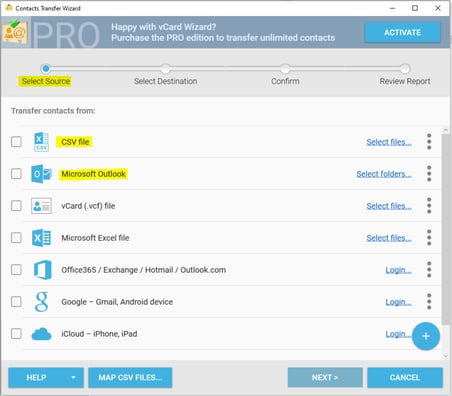Click the iCloud cloud icon
The image size is (452, 396).
(x=41, y=334)
